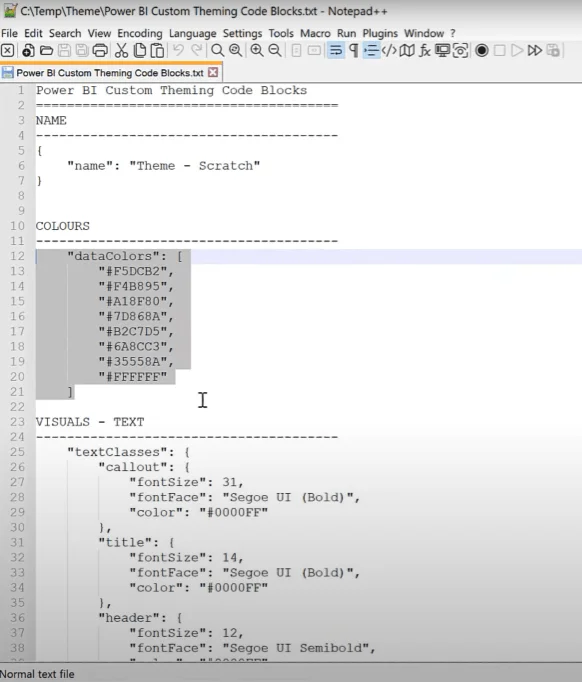Toggle Word Wrap in the toolbar
The height and width of the screenshot is (682, 582).
click(x=336, y=50)
